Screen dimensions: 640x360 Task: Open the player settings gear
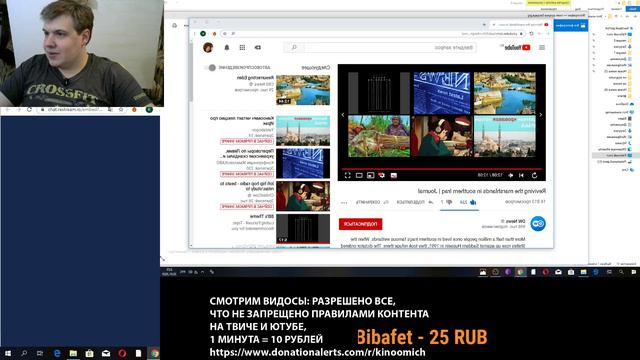point(382,176)
